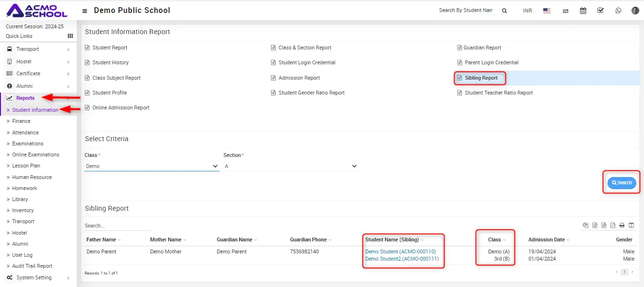Select Finance under Reports menu
The height and width of the screenshot is (287, 644).
point(21,121)
